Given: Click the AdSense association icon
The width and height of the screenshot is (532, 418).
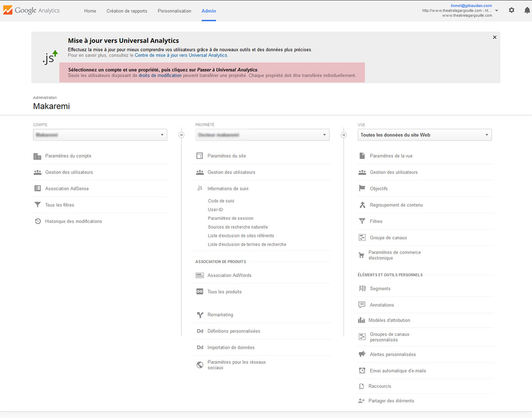Looking at the screenshot, I should pyautogui.click(x=38, y=188).
